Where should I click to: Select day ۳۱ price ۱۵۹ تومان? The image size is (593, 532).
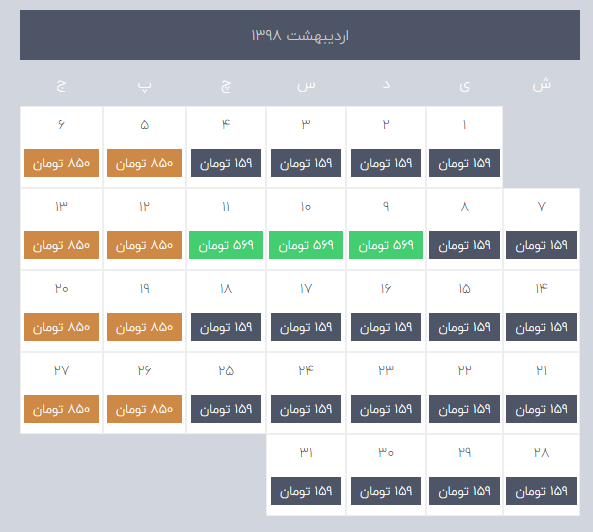[x=306, y=491]
